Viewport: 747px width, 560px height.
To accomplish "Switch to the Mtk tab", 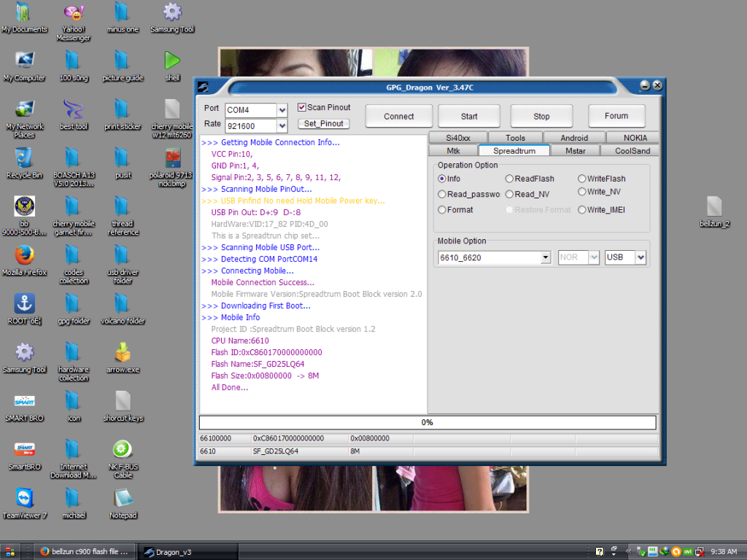I will pos(453,151).
